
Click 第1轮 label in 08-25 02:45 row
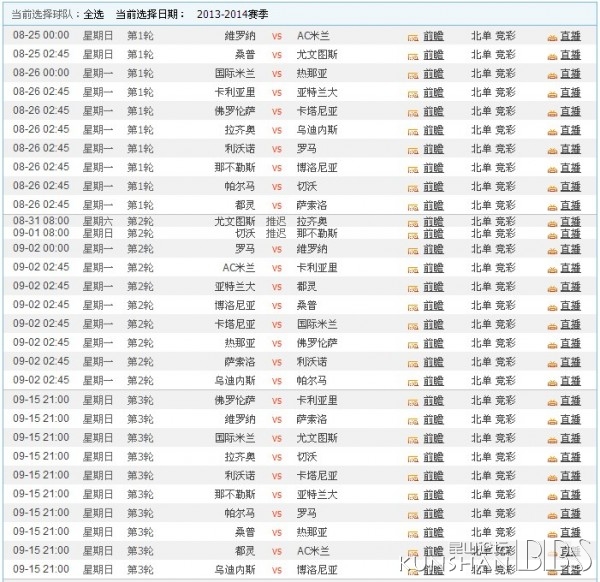140,55
